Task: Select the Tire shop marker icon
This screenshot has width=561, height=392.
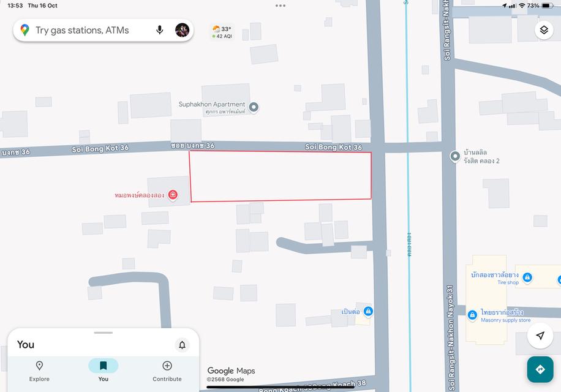Action: (x=527, y=277)
